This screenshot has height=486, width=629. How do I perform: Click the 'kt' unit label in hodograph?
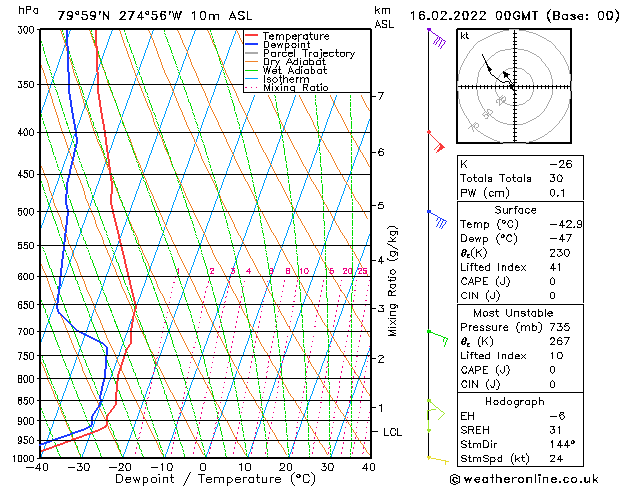465,36
